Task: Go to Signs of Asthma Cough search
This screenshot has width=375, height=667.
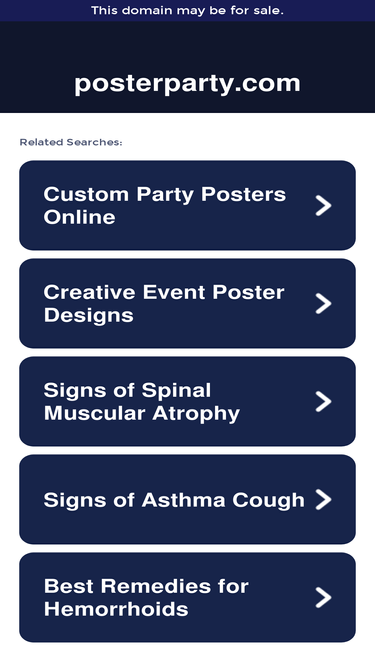Action: [x=188, y=499]
